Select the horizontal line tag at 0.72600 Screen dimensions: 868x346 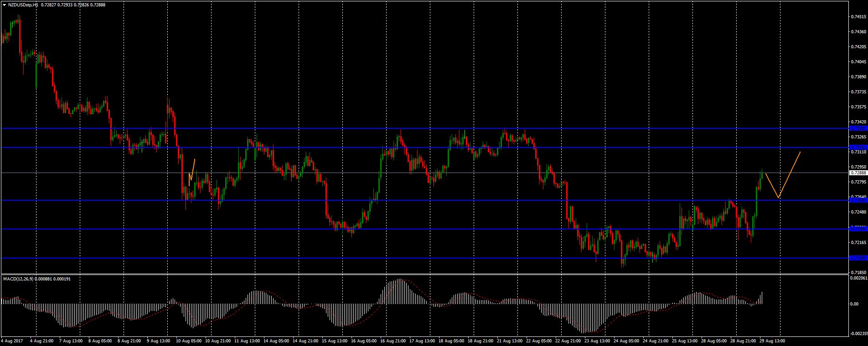point(858,200)
